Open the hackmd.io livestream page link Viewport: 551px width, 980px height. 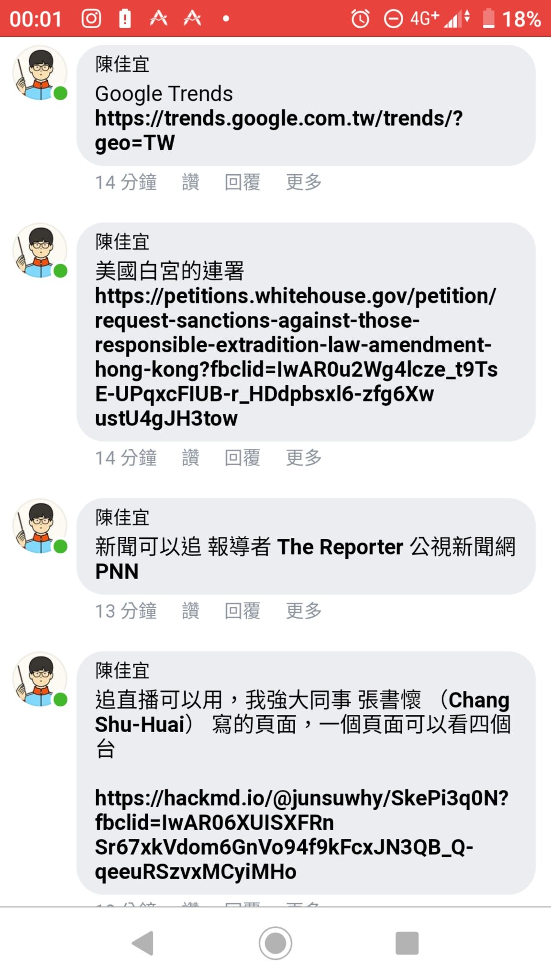pyautogui.click(x=301, y=835)
